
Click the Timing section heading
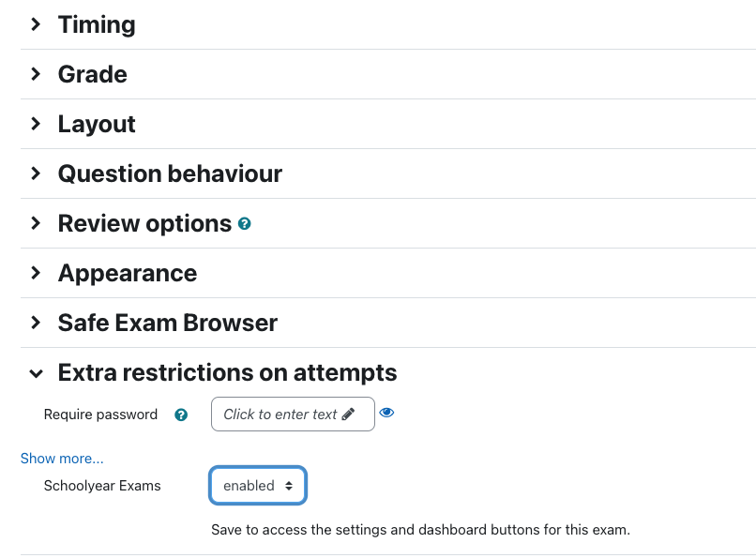pos(97,24)
